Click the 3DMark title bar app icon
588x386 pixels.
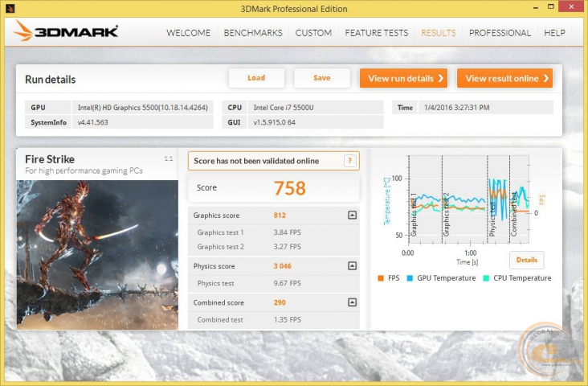[10, 8]
